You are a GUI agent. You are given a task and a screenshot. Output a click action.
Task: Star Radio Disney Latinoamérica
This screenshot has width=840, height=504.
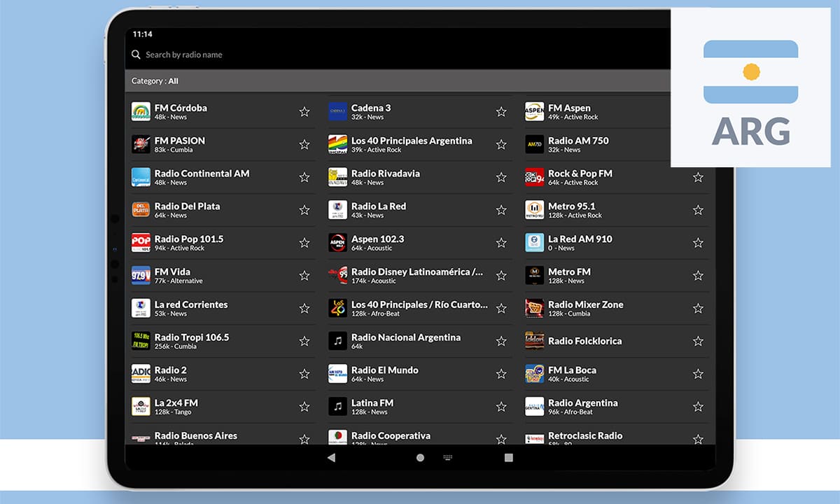coord(501,276)
